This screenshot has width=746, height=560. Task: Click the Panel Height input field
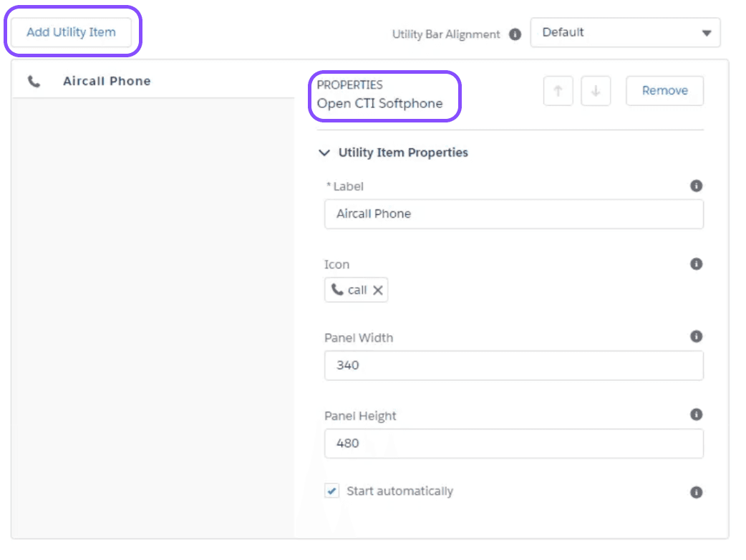point(513,443)
